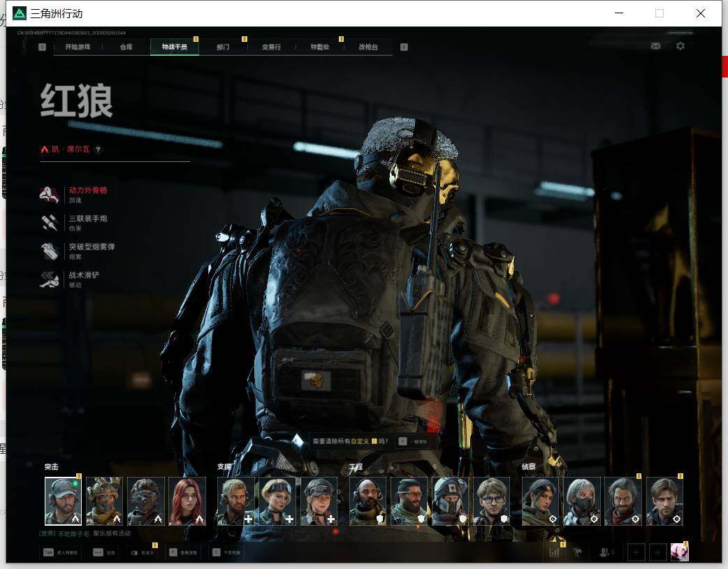Click the question mark beside 凯·席尔瓦
This screenshot has height=569, width=728.
click(98, 149)
